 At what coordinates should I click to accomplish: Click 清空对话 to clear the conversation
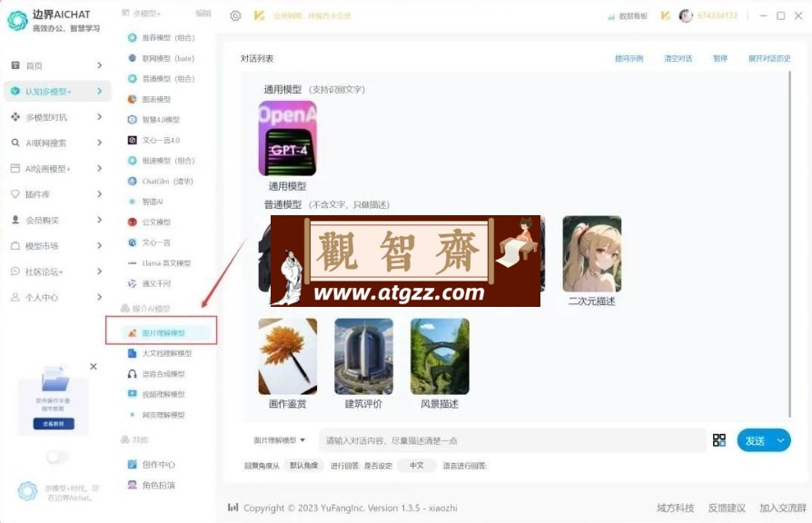(678, 58)
